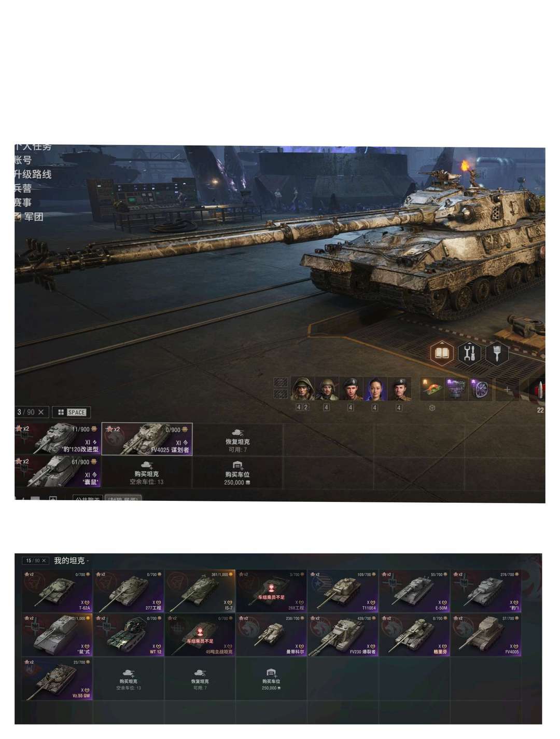Click the fan ventilation equipment slot
Image resolution: width=560 pixels, height=739 pixels.
coord(481,389)
